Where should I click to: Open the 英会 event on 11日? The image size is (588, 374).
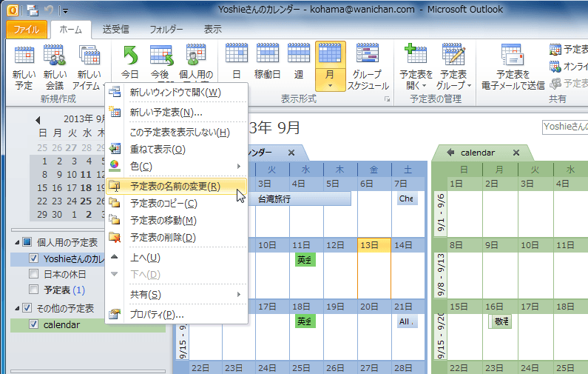[x=305, y=260]
